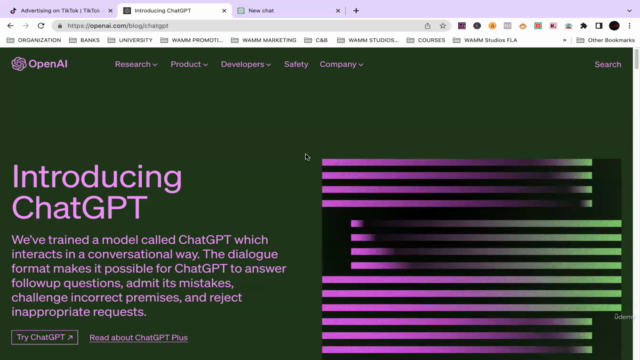Open the C&B bookmarks folder

316,40
